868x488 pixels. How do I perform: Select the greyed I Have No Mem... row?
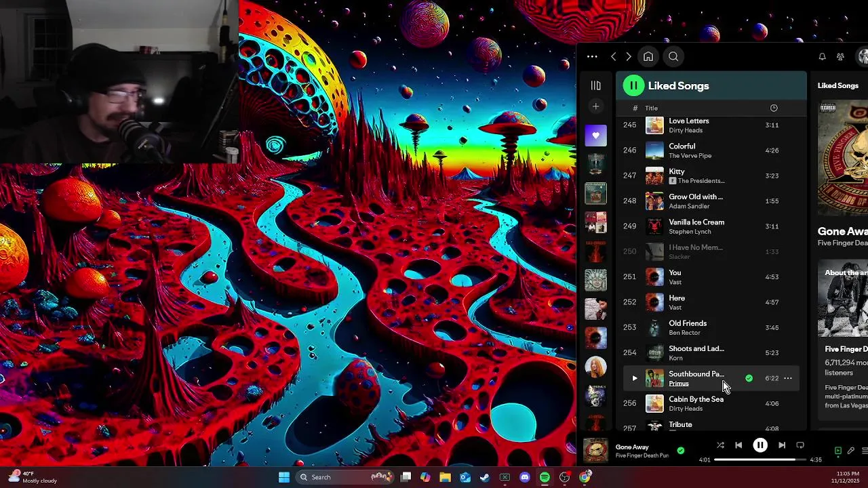click(711, 251)
